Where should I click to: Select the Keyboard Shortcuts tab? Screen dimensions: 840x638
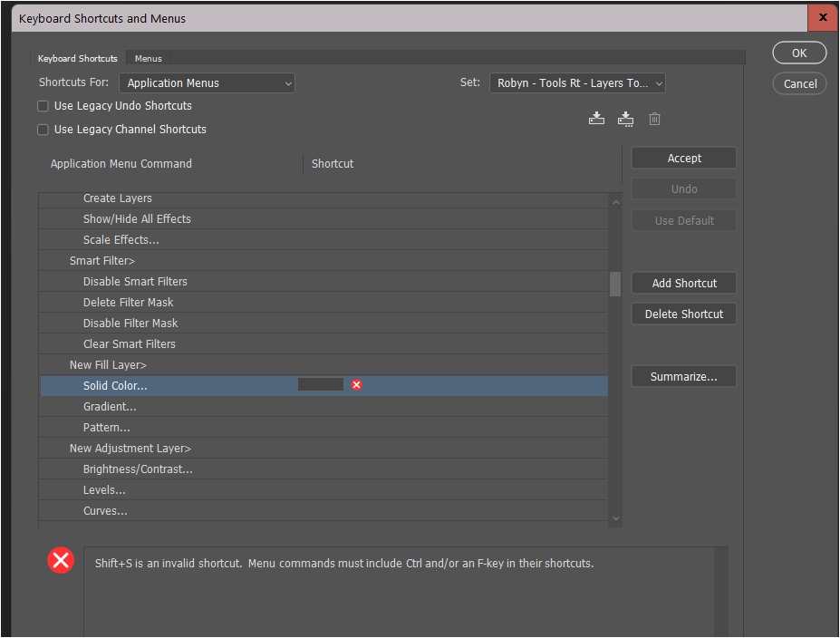[x=77, y=58]
